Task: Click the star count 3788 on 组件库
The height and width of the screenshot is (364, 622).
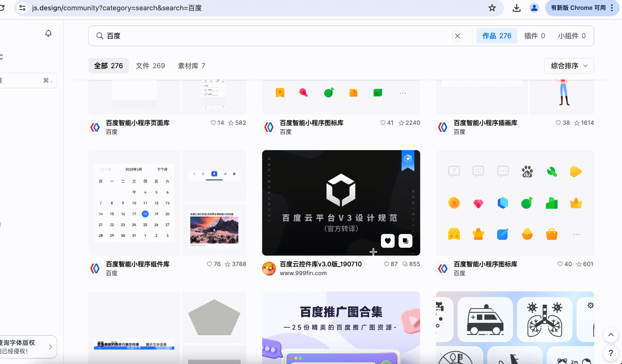Action: [x=235, y=264]
